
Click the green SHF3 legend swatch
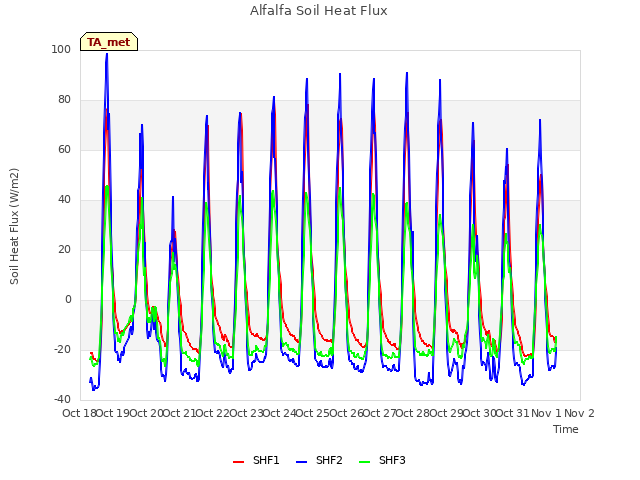point(364,462)
